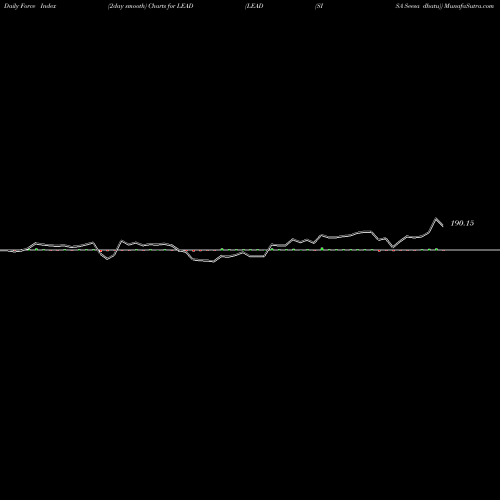Click the force index line's latest peak
The height and width of the screenshot is (500, 500).
tap(436, 219)
